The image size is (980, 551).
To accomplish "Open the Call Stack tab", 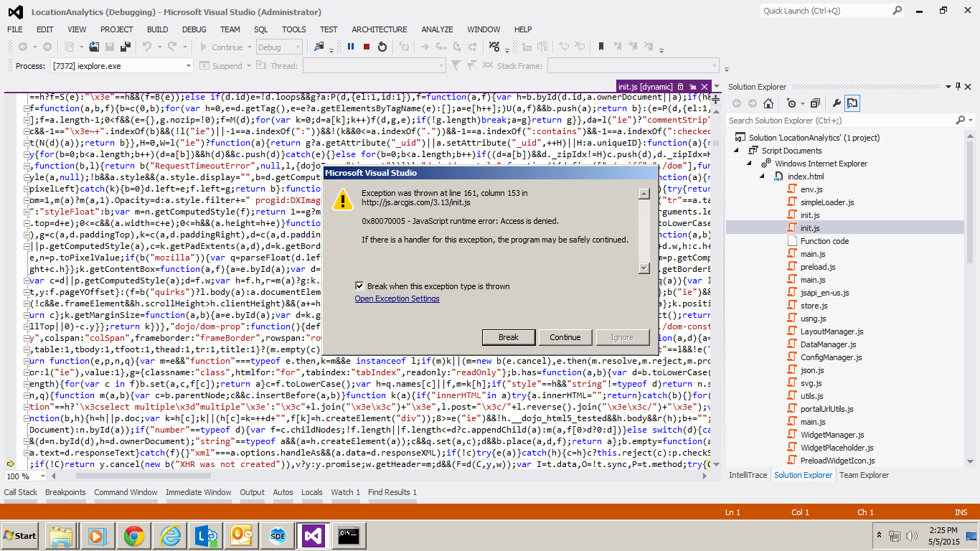I will pyautogui.click(x=21, y=492).
